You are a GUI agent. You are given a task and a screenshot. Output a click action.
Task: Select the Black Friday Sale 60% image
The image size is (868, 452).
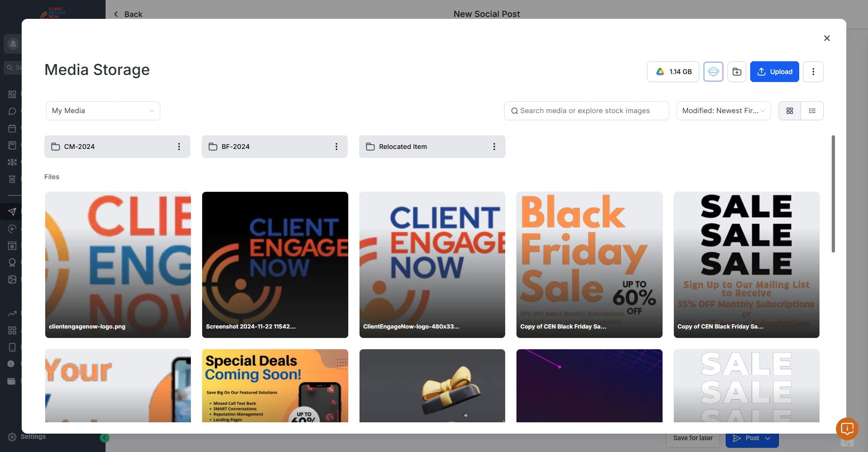coord(590,265)
